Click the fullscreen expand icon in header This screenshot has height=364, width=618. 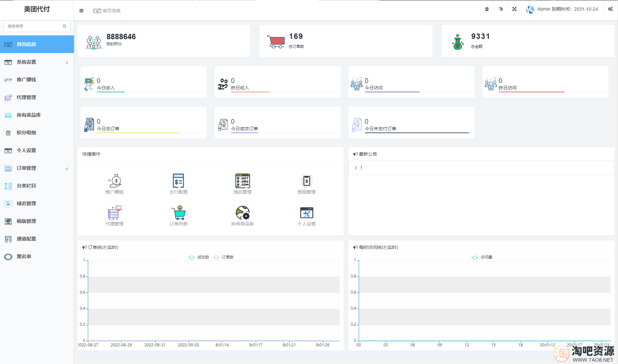pyautogui.click(x=514, y=9)
